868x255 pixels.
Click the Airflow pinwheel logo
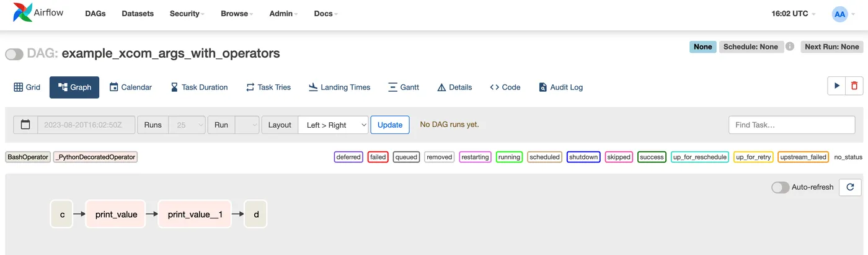(23, 13)
